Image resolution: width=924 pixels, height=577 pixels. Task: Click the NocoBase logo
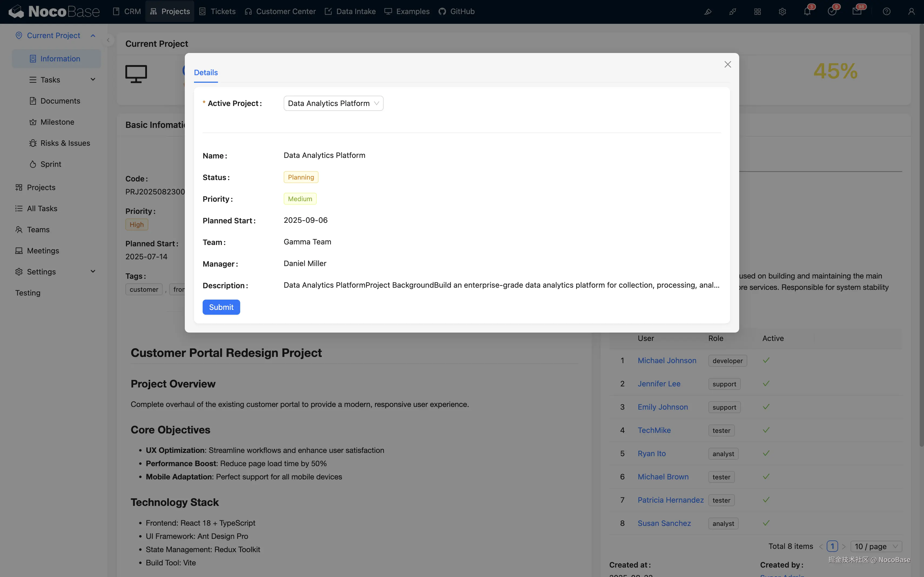click(x=54, y=11)
